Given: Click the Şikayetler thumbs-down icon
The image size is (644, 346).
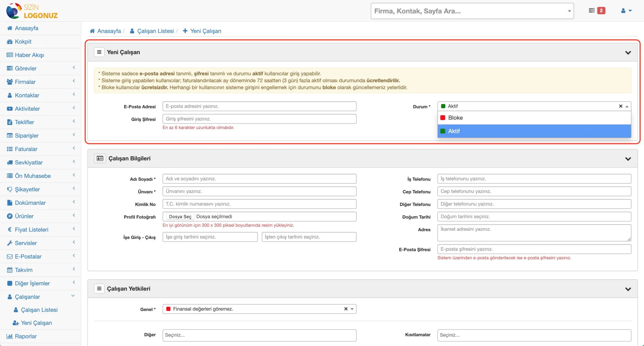Looking at the screenshot, I should (x=10, y=189).
